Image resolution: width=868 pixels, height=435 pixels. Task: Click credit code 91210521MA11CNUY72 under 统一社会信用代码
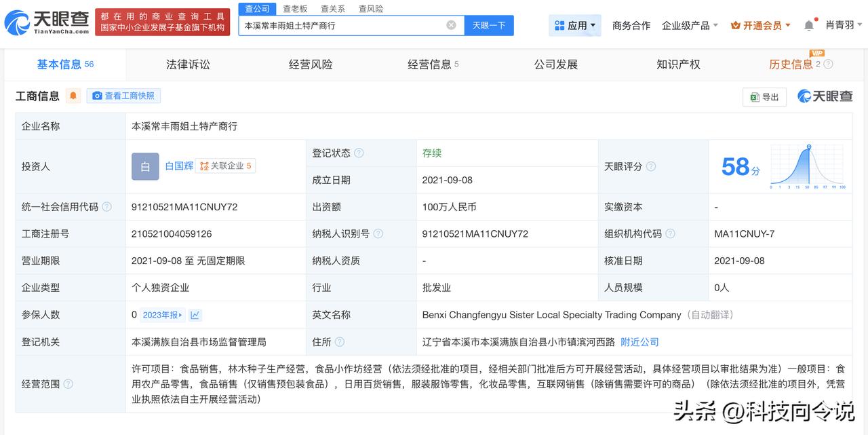click(184, 207)
